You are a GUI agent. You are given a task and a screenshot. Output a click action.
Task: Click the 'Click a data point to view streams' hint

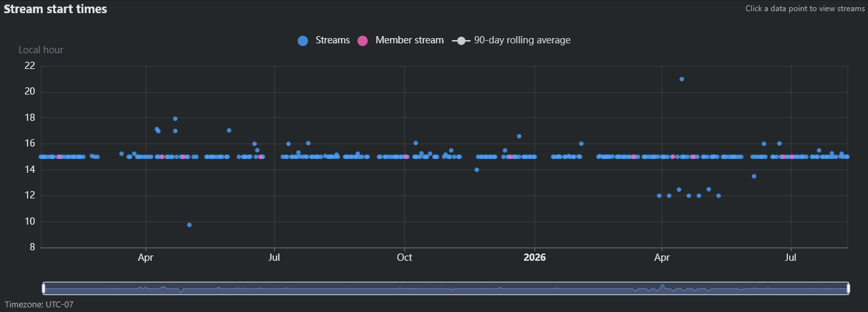click(x=805, y=9)
